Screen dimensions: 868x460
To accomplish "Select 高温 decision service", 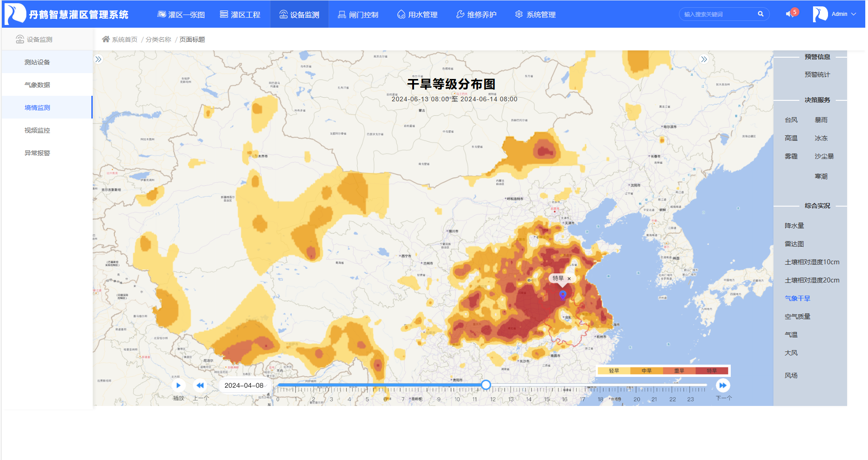I will (x=791, y=138).
